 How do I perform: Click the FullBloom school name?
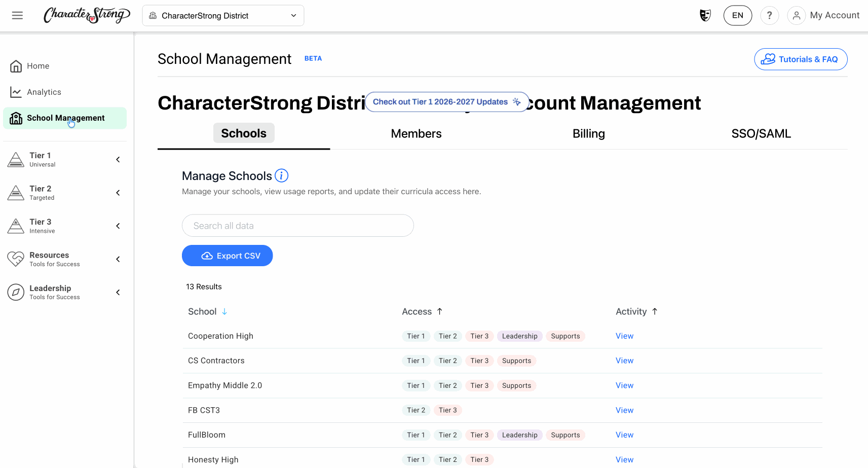click(x=207, y=435)
